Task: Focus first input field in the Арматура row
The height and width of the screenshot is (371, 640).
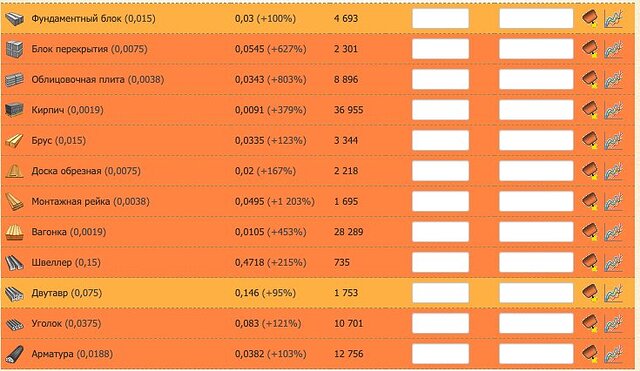Action: pos(440,354)
